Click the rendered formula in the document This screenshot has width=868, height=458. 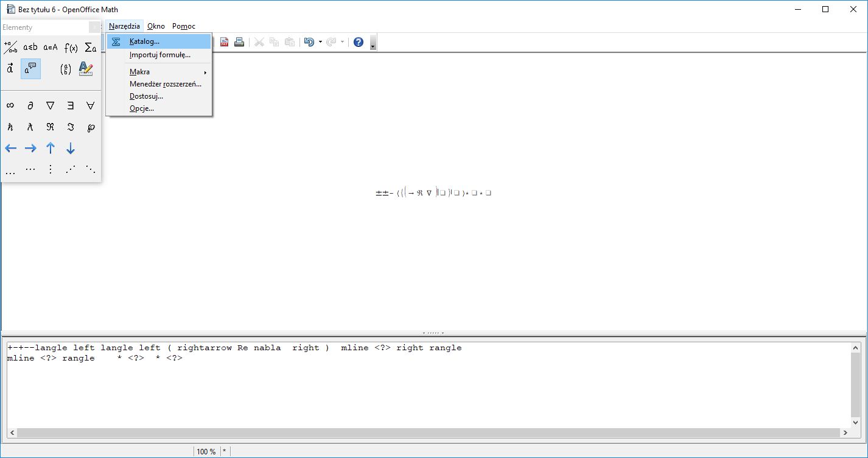pyautogui.click(x=433, y=193)
